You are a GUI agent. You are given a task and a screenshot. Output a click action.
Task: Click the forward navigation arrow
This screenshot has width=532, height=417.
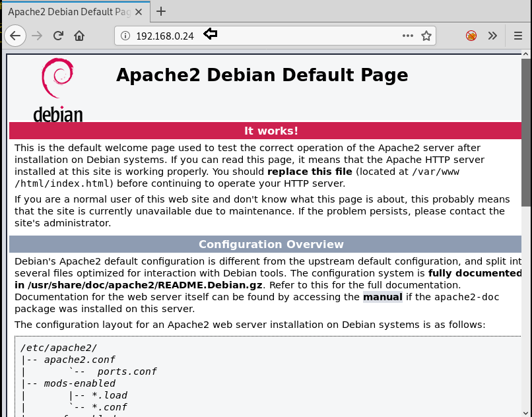click(x=37, y=36)
